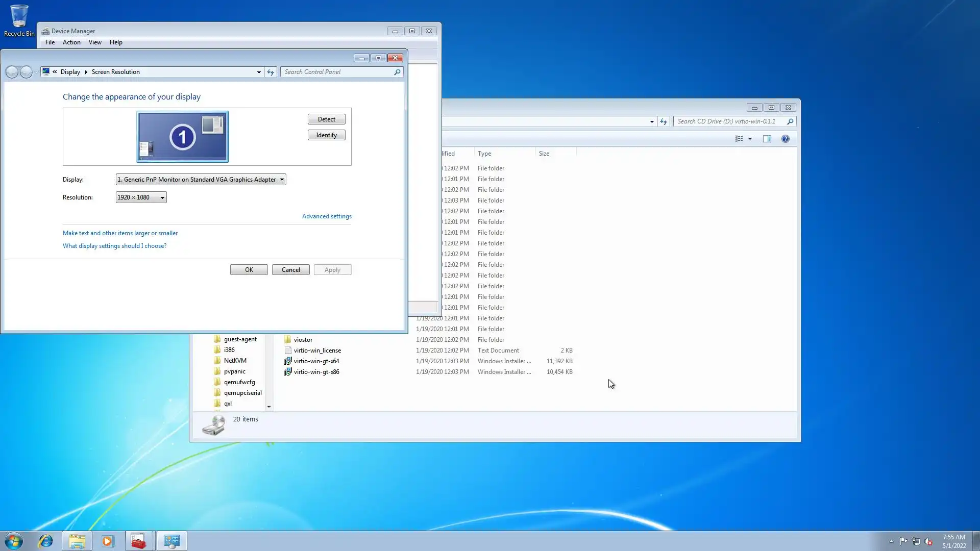Image resolution: width=980 pixels, height=551 pixels.
Task: Select the monitor 1 preview thumbnail
Action: (x=182, y=137)
